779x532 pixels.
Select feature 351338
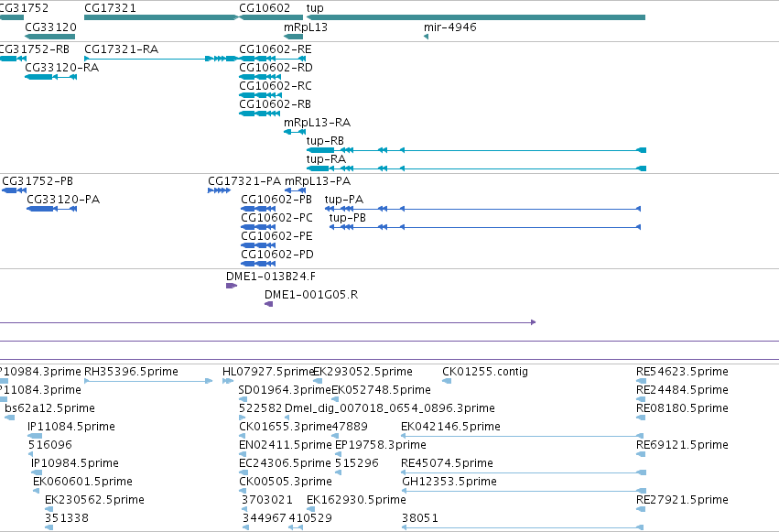tap(49, 527)
